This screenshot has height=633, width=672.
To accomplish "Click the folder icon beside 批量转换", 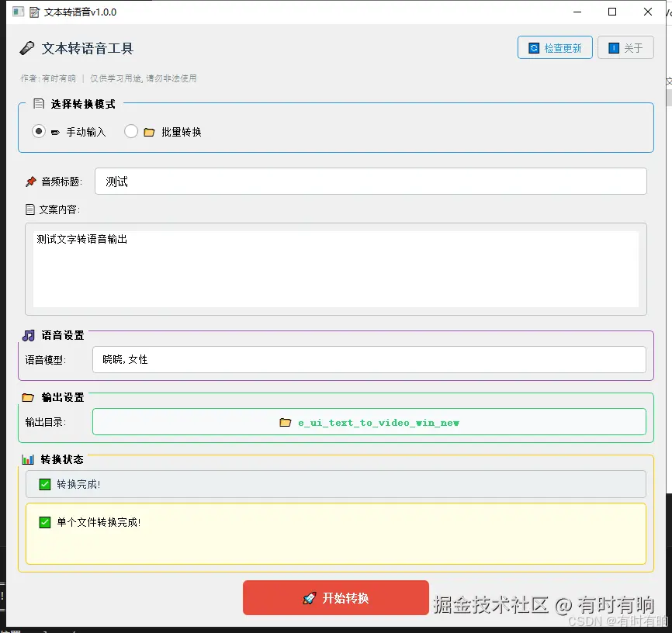I will pos(149,132).
